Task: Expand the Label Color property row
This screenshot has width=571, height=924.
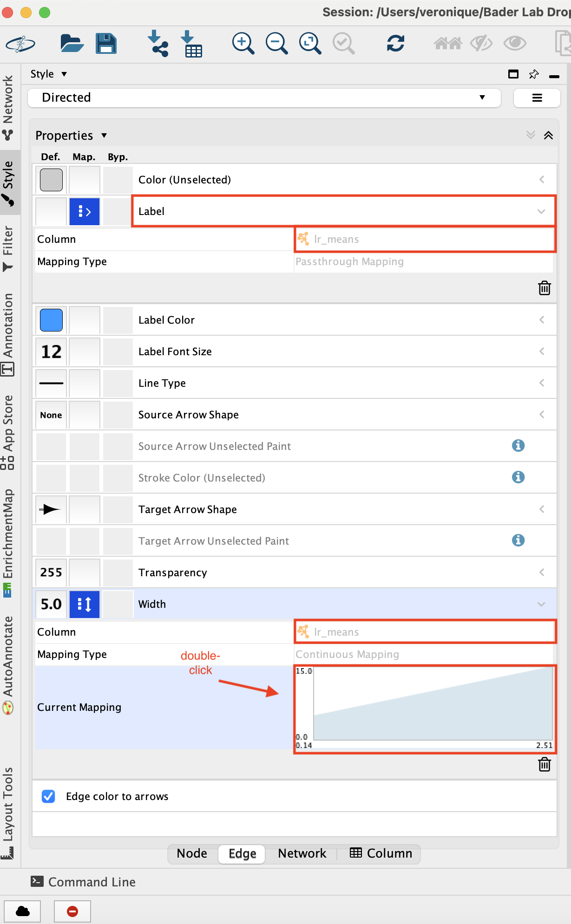Action: click(541, 320)
